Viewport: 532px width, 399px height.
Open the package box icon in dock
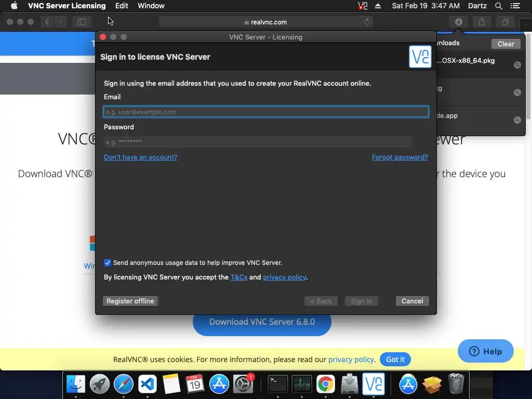click(x=432, y=384)
